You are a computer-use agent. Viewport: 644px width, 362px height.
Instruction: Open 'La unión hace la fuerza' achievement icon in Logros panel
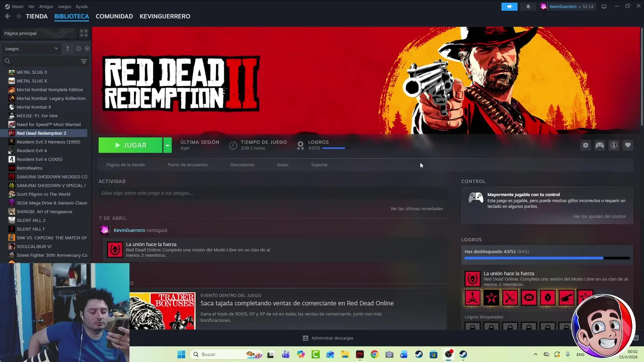(472, 279)
